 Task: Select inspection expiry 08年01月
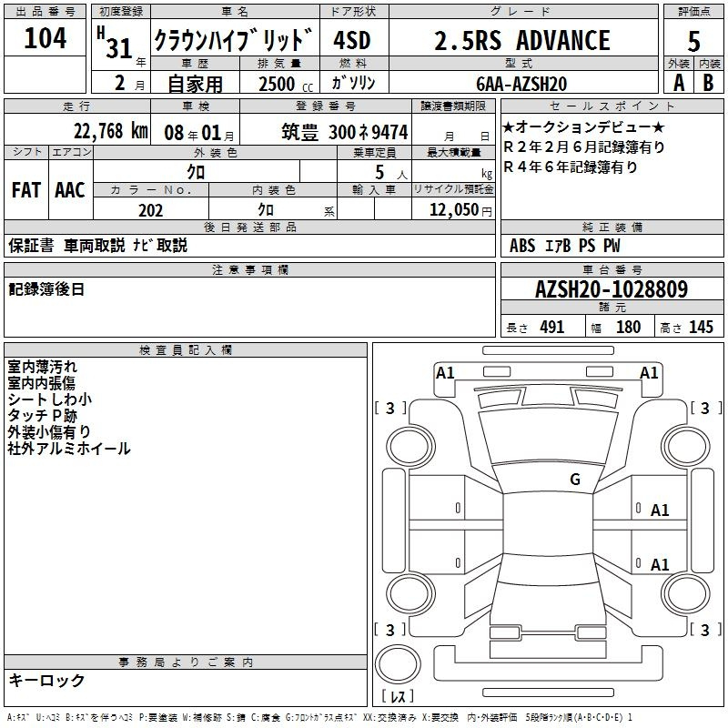tap(198, 133)
